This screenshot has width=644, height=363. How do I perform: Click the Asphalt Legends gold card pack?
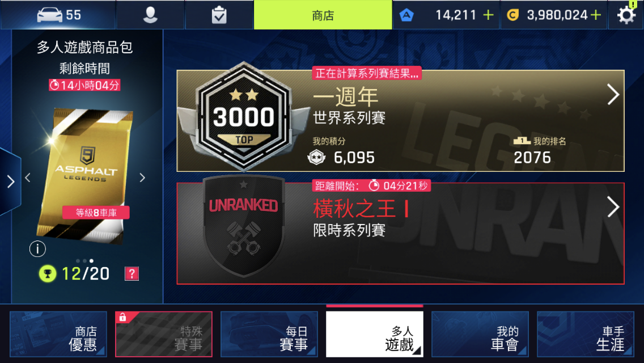86,175
